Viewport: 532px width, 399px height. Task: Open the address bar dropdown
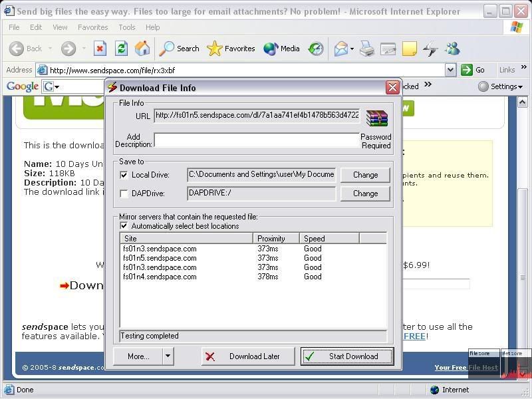450,70
